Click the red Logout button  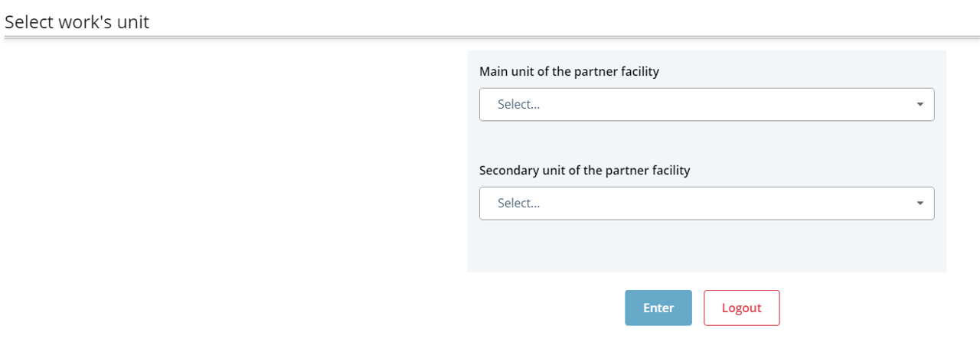click(741, 308)
